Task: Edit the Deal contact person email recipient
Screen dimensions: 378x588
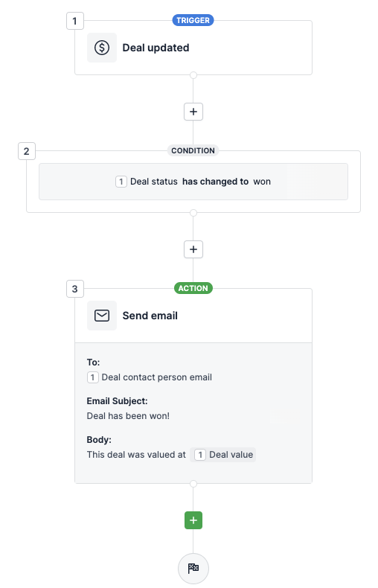Action: 150,377
